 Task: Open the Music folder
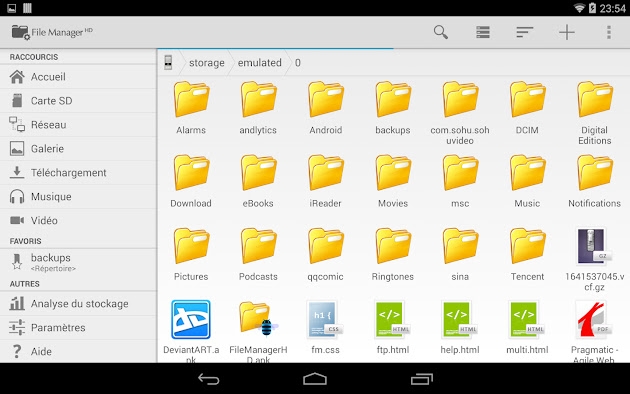pyautogui.click(x=527, y=181)
